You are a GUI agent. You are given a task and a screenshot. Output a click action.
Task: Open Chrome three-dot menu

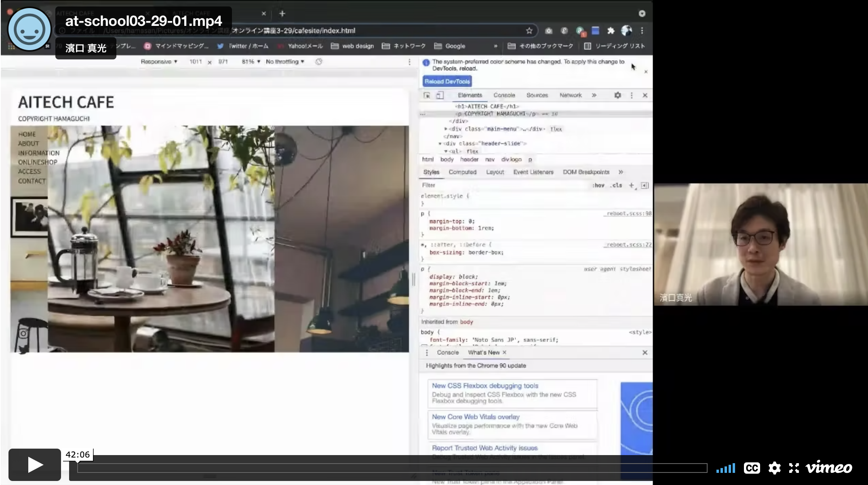coord(642,31)
